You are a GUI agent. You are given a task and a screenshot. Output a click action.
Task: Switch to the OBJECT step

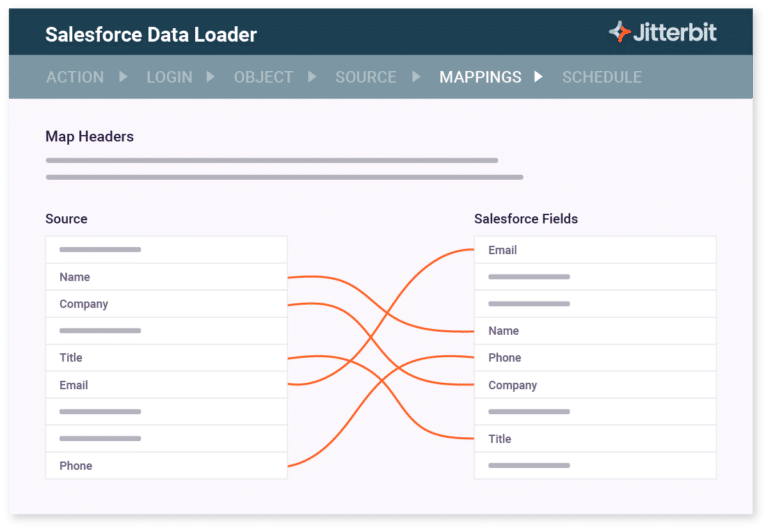[263, 77]
